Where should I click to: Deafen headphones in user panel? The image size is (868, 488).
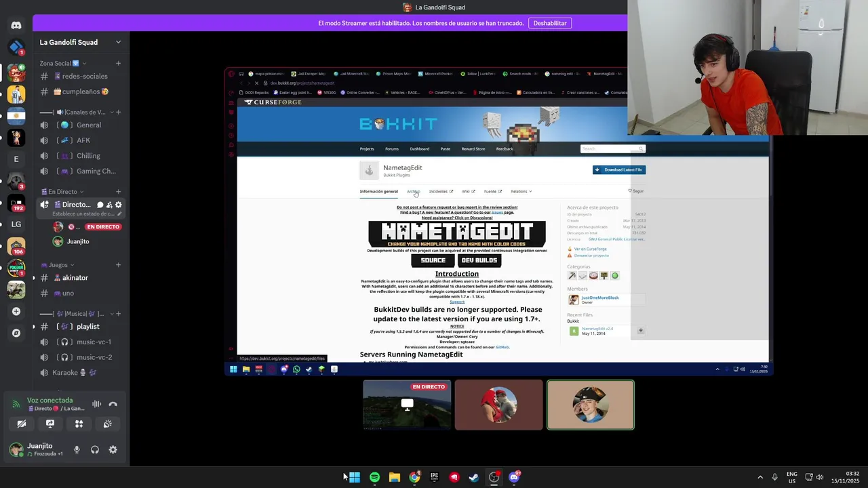pyautogui.click(x=95, y=449)
